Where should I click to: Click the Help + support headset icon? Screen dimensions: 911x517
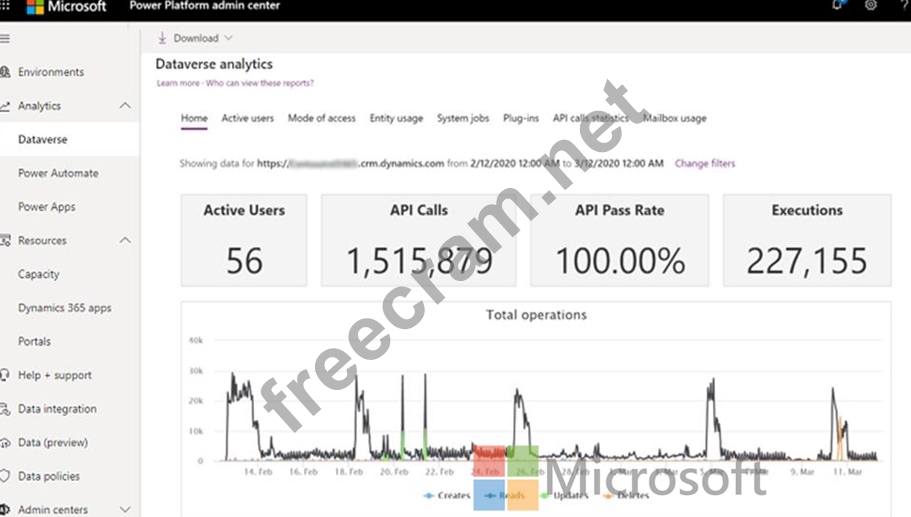[x=6, y=375]
